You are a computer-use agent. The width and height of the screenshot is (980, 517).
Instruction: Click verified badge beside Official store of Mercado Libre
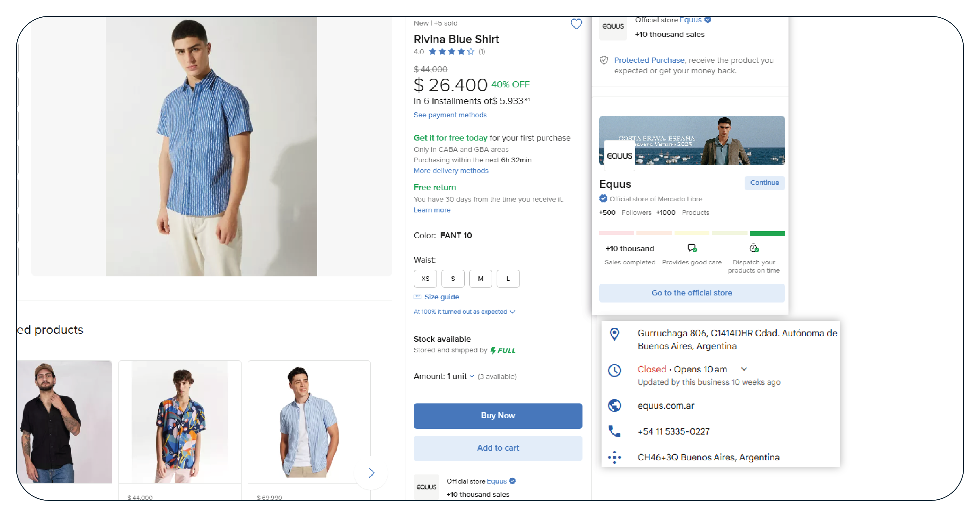click(603, 198)
